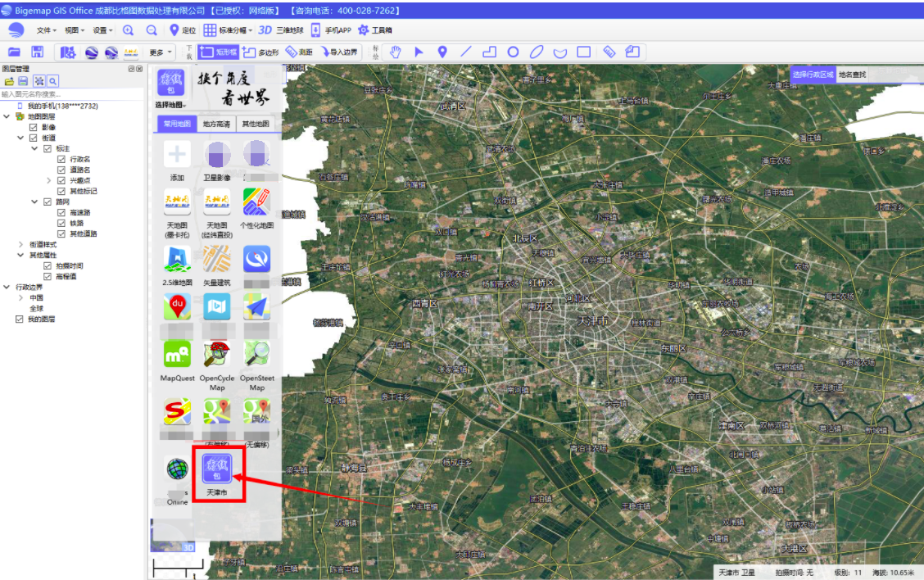
Task: Collapse the 路网 tree node
Action: click(34, 202)
